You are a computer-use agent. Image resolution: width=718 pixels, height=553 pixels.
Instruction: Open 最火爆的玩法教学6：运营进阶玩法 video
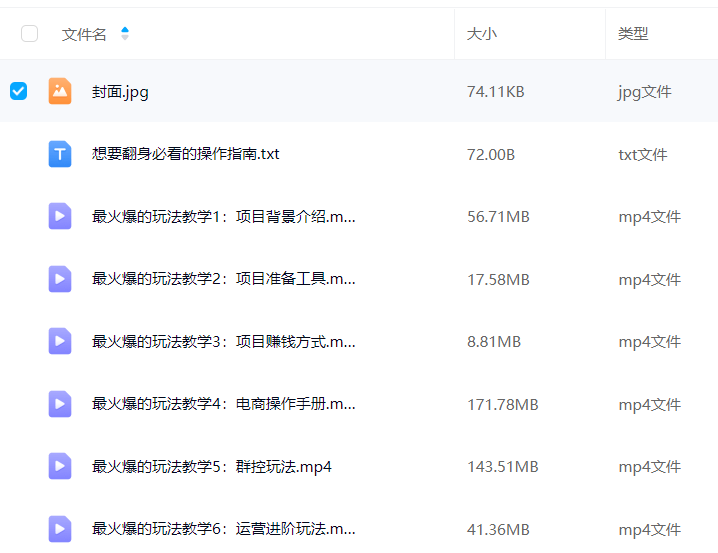coord(223,529)
